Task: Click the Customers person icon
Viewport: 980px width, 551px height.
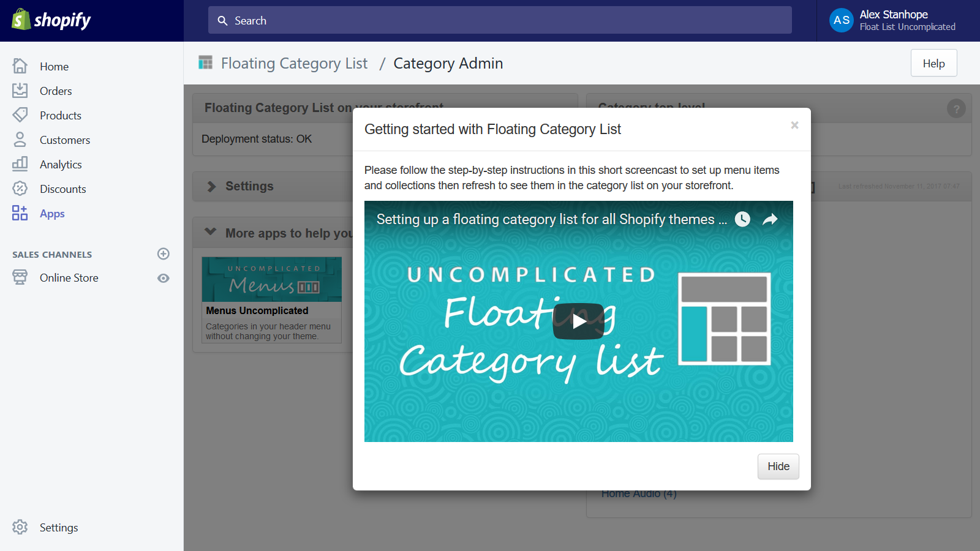Action: click(20, 139)
